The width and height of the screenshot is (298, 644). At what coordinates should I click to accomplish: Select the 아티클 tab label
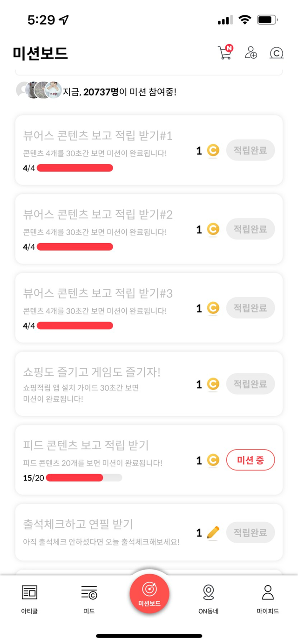[x=29, y=611]
